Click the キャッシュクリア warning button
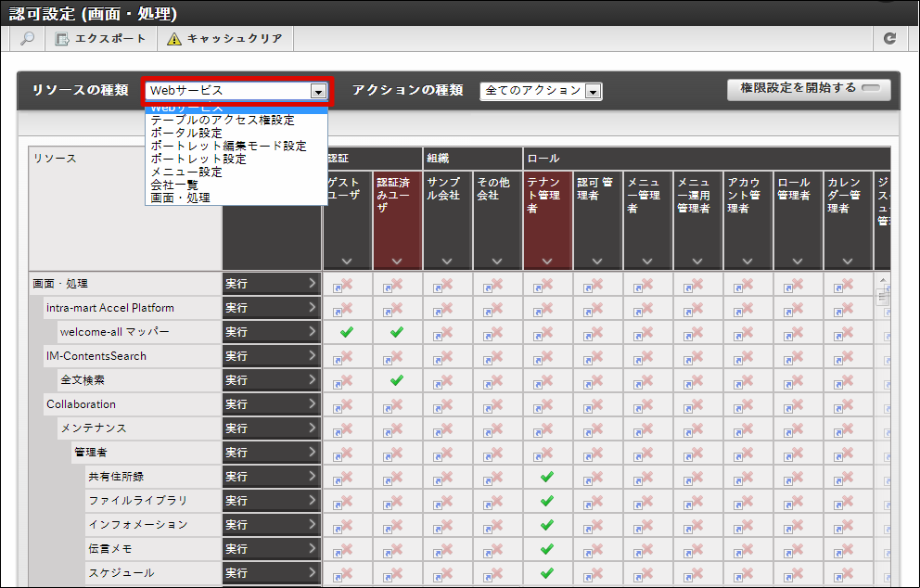Image resolution: width=920 pixels, height=588 pixels. point(225,39)
